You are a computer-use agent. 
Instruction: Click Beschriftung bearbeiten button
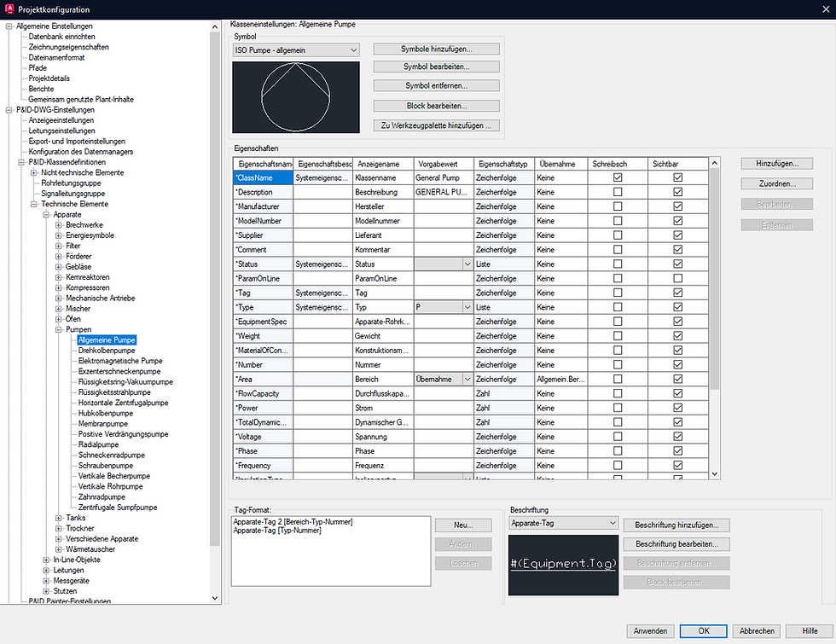coord(676,544)
